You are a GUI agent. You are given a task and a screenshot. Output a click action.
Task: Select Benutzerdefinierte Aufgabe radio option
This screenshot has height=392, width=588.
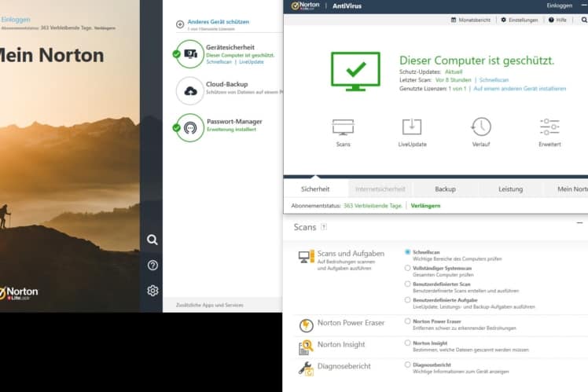tap(408, 300)
